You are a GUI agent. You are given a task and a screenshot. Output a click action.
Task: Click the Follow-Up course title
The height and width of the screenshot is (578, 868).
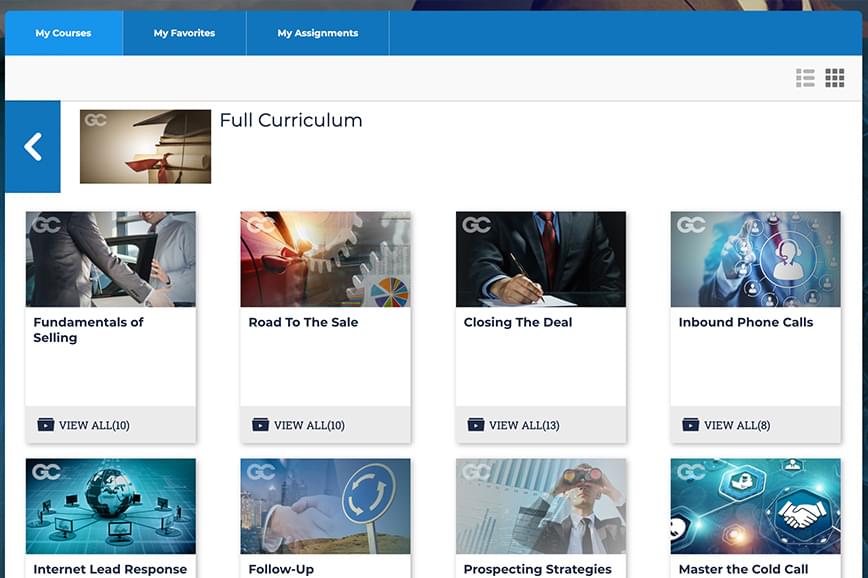pos(281,569)
